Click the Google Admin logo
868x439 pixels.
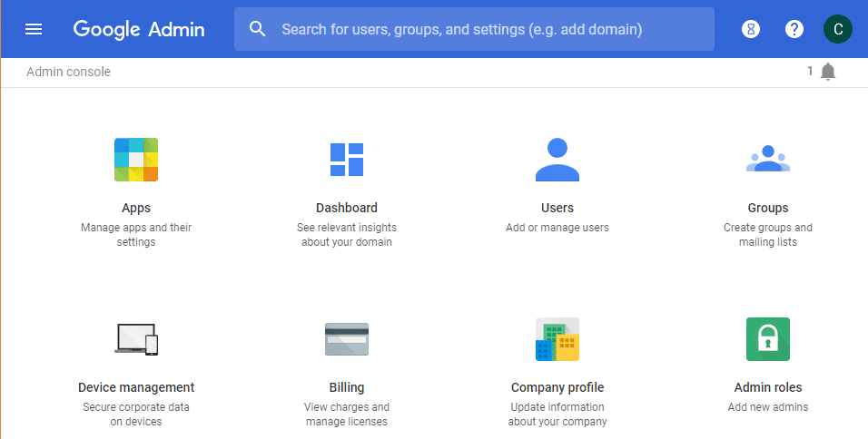(x=139, y=29)
